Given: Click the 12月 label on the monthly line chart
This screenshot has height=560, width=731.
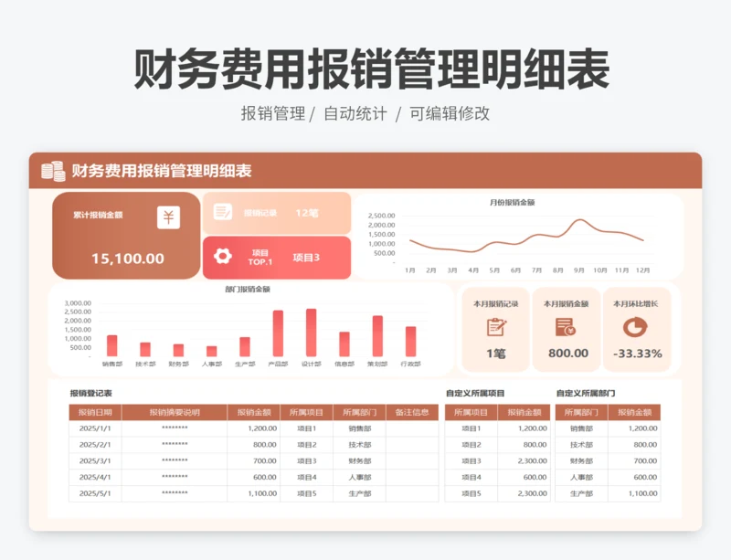Looking at the screenshot, I should point(643,270).
